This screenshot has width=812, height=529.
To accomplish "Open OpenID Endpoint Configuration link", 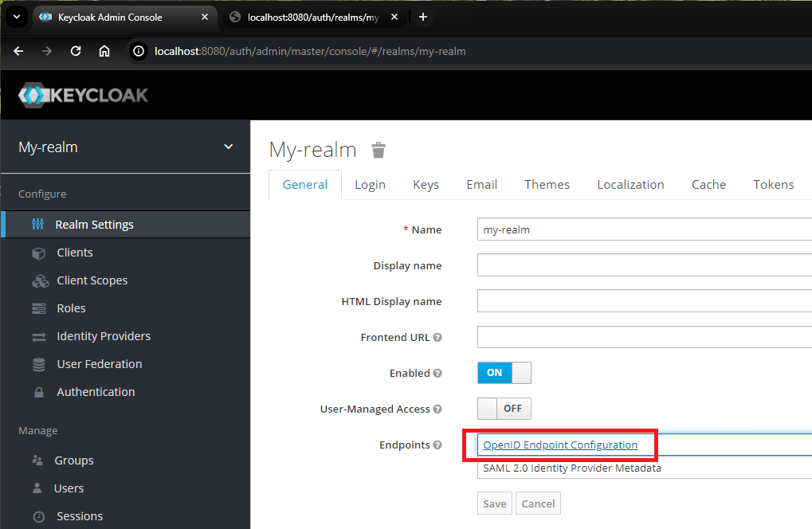I will [x=559, y=445].
